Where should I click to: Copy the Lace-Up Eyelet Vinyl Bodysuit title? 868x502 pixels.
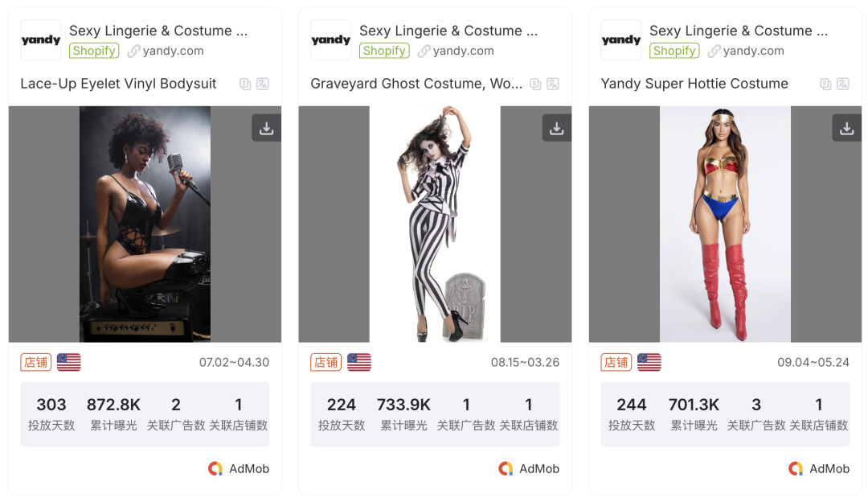point(245,84)
